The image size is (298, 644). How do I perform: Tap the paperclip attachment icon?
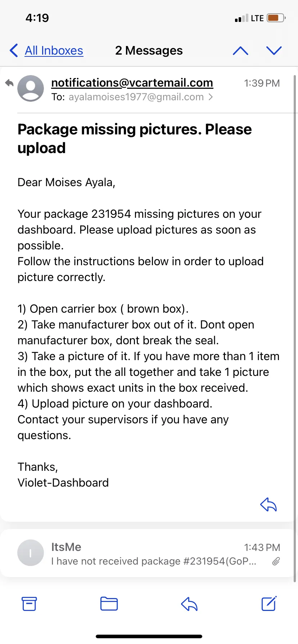click(x=276, y=561)
